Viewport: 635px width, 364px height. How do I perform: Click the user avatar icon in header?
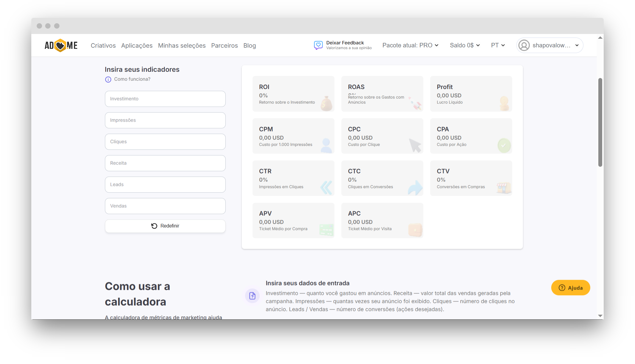click(x=524, y=45)
